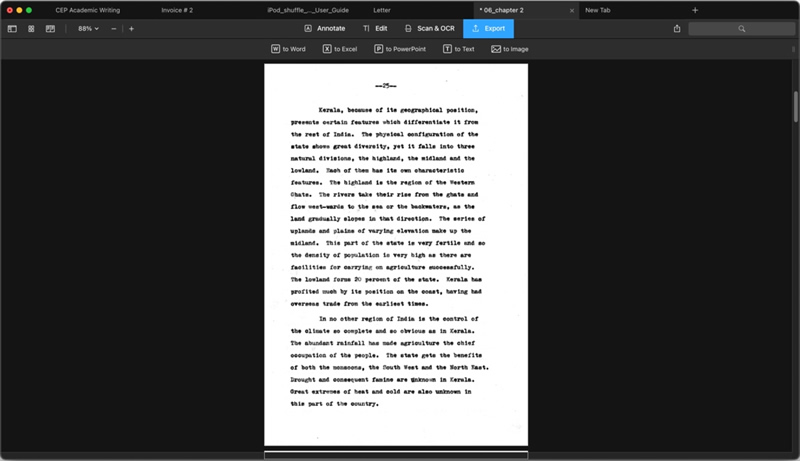
Task: Toggle the sidebar panel icon
Action: click(x=12, y=29)
